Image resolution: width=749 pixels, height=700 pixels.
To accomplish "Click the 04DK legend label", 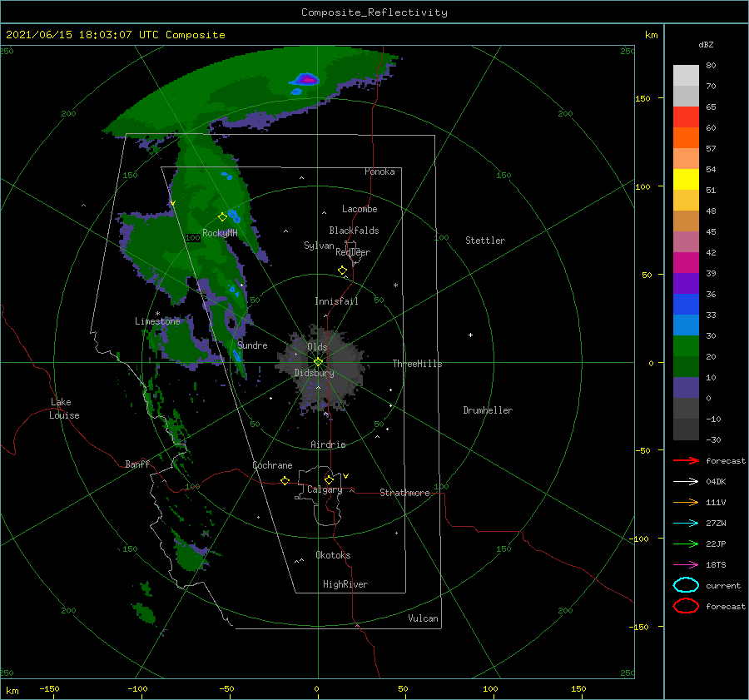I will (716, 481).
